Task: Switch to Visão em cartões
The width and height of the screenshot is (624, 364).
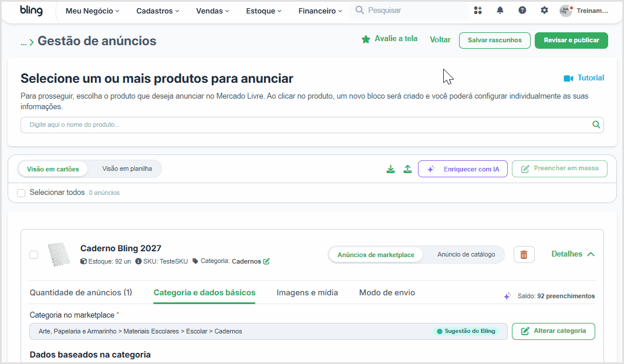Action: pos(53,169)
